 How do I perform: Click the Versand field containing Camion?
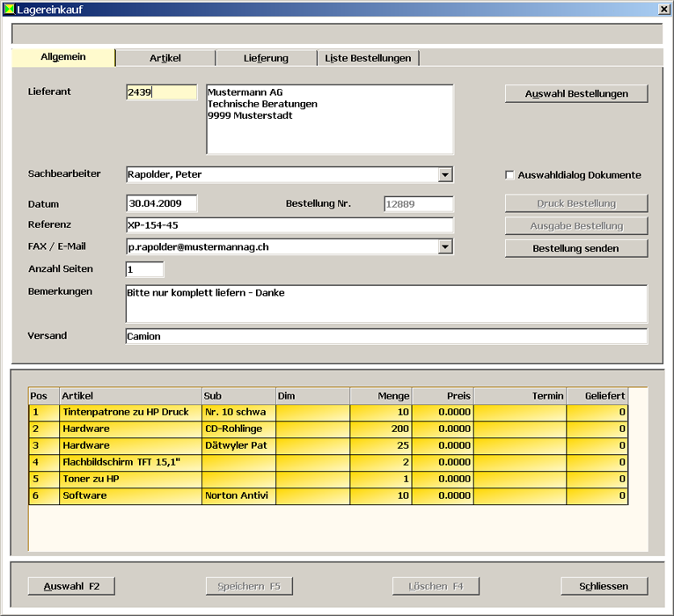(x=386, y=336)
